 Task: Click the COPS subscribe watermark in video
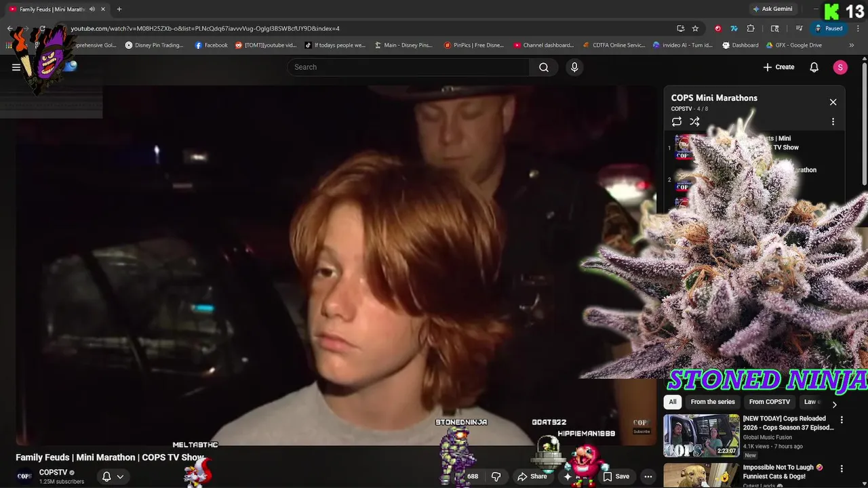[x=641, y=426]
